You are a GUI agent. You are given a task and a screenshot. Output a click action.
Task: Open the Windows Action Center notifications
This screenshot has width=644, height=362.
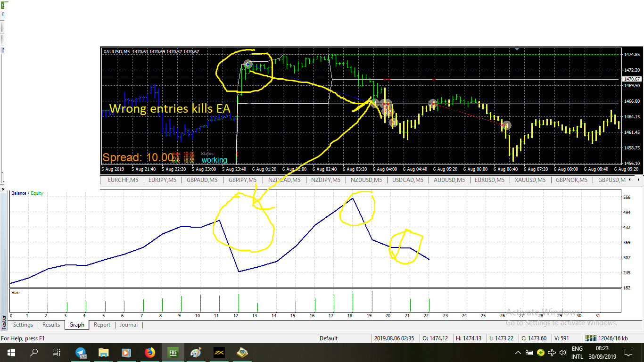point(628,353)
